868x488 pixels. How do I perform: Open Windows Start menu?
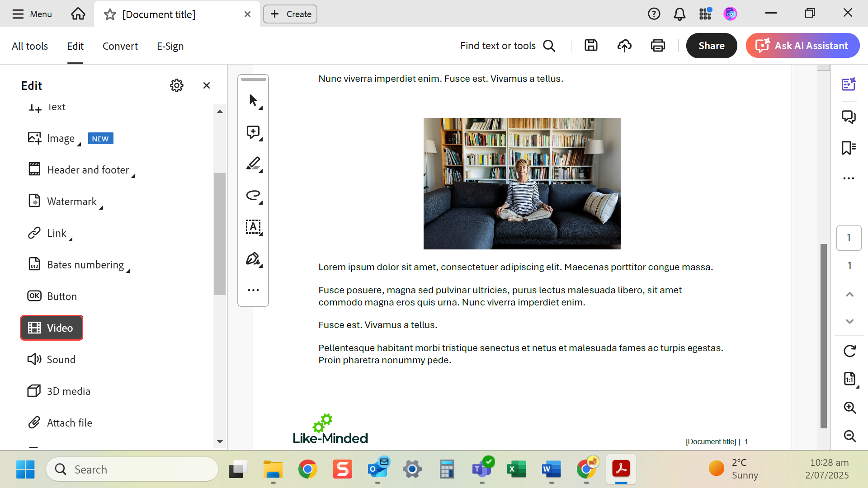point(25,469)
